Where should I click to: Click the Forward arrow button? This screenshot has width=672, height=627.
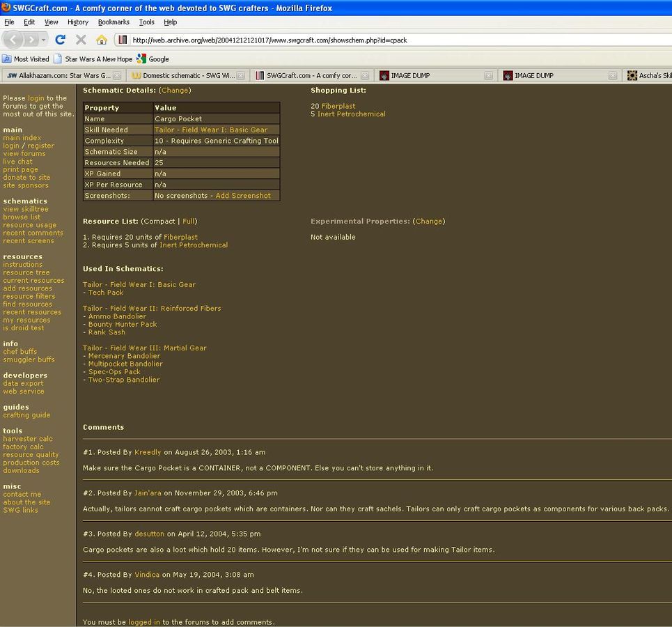point(33,40)
